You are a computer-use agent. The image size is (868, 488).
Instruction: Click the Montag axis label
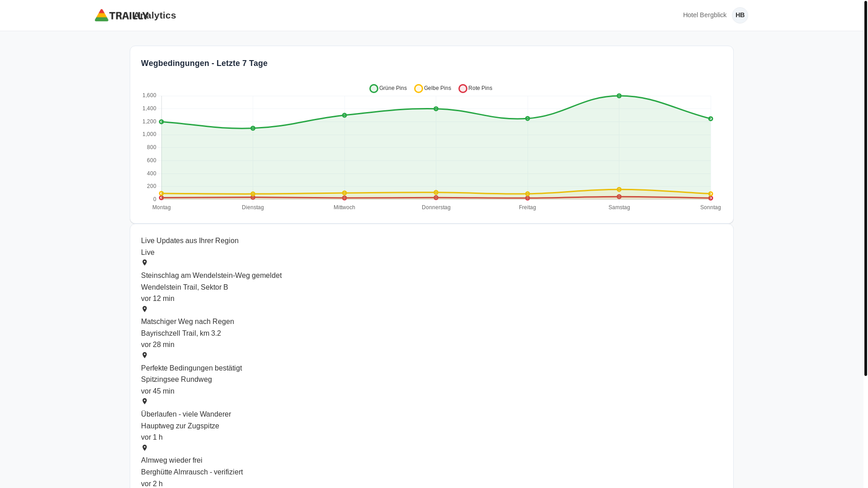[x=161, y=207]
